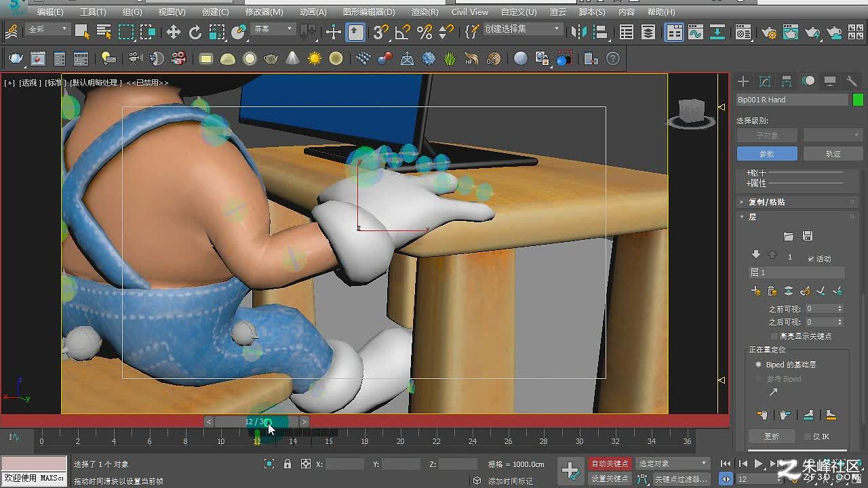Click the Cone object icon

point(292,59)
